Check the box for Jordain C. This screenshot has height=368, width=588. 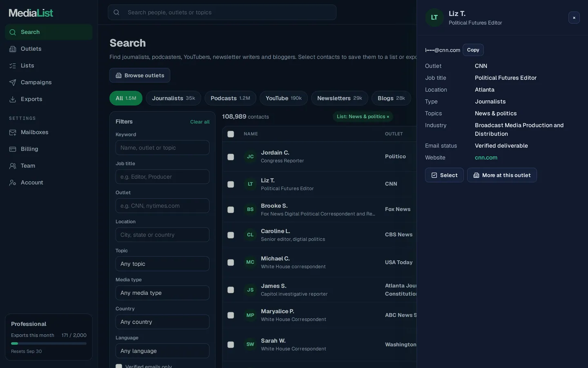tap(231, 157)
